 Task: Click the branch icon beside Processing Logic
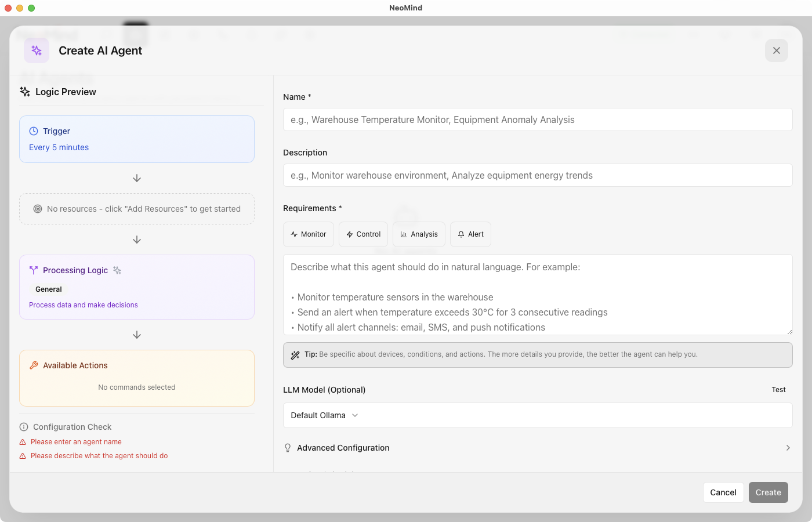point(34,270)
